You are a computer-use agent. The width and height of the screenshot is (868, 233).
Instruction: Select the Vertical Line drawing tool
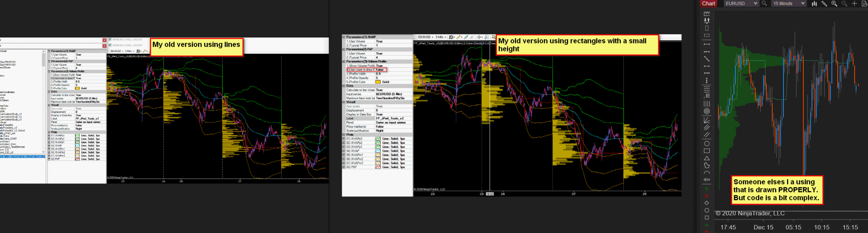point(707,80)
